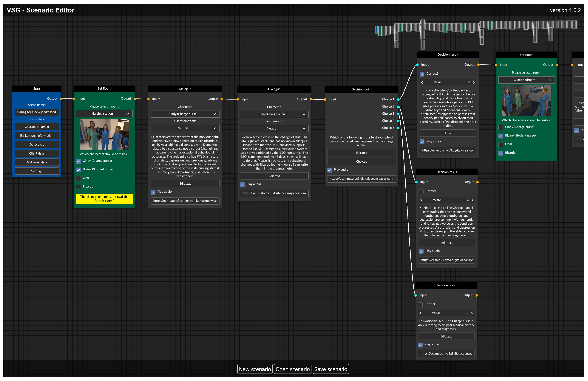Click Save scenario button
Viewport: 588px width, 381px height.
click(x=331, y=369)
